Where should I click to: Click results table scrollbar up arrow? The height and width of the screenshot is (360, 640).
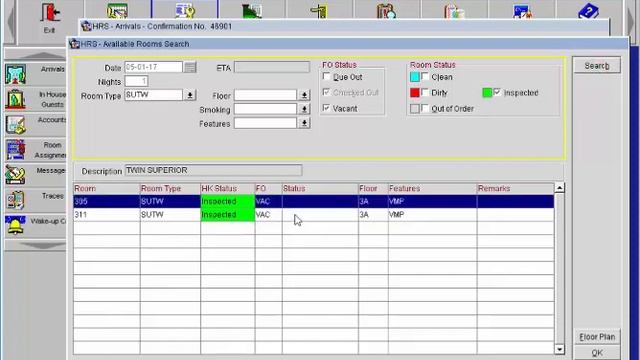tap(560, 188)
